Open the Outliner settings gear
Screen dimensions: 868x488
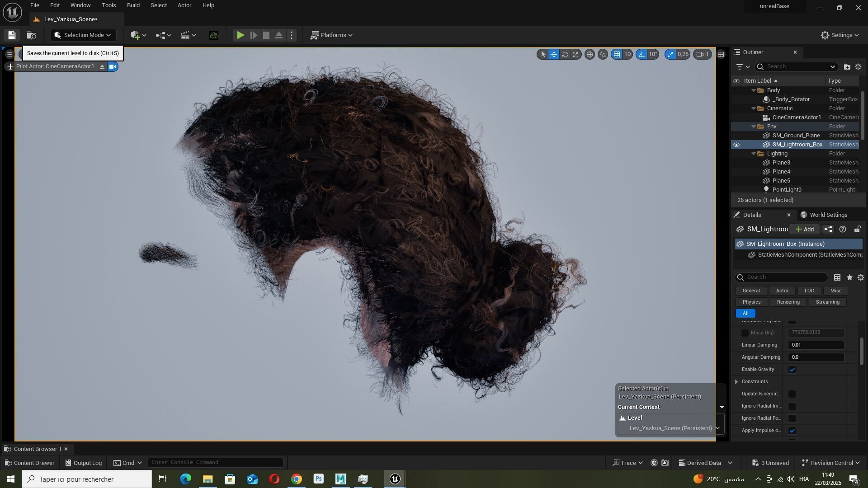click(858, 67)
